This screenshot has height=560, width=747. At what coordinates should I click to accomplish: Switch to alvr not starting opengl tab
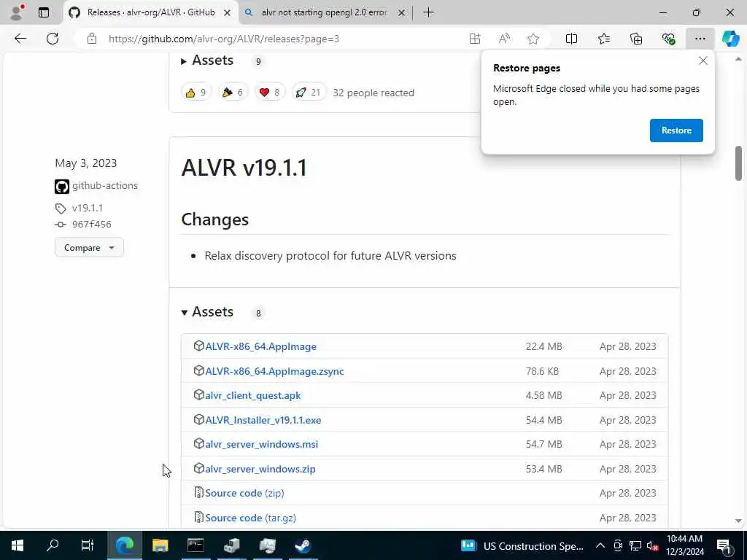tap(324, 12)
